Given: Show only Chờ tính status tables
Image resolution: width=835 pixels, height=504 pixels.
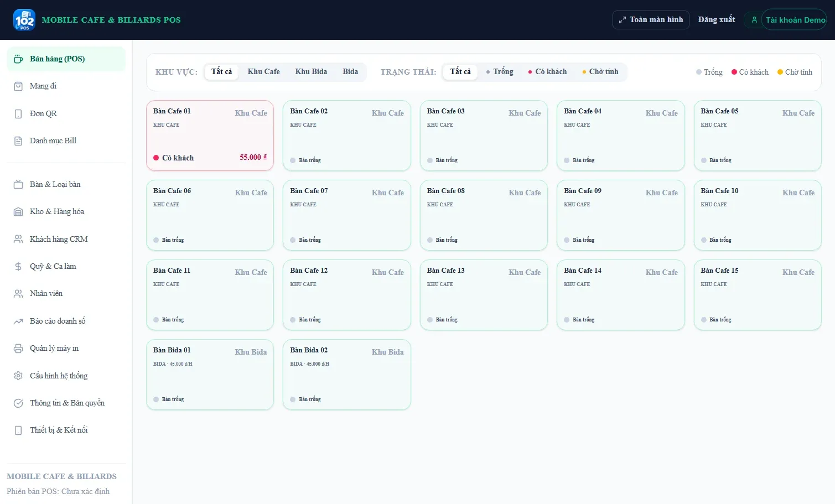Looking at the screenshot, I should coord(600,72).
